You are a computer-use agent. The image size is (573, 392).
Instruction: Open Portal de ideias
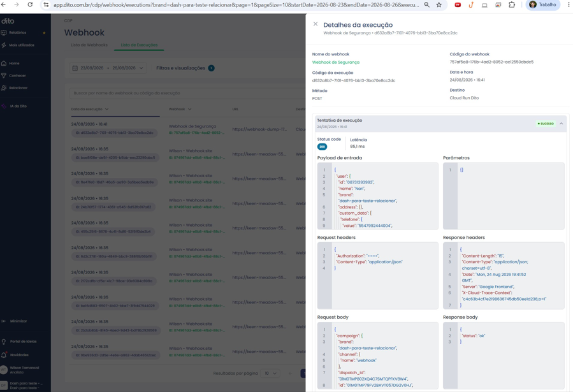(23, 342)
